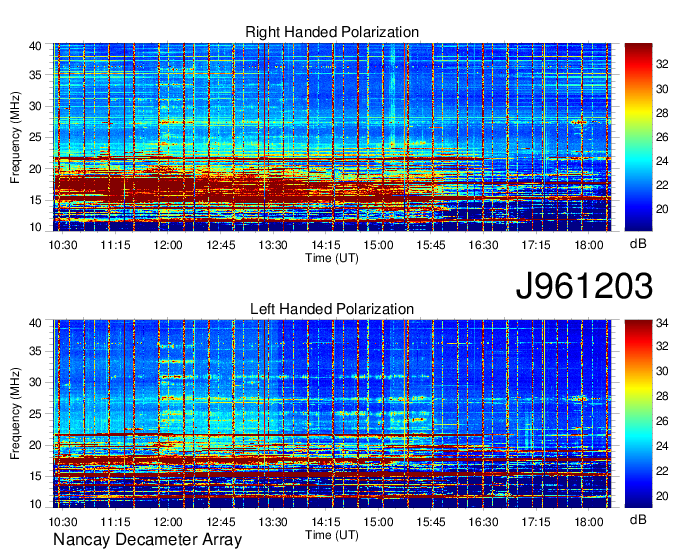Click the right-handed polarization spectrogram
The image size is (680, 552).
coord(332,137)
